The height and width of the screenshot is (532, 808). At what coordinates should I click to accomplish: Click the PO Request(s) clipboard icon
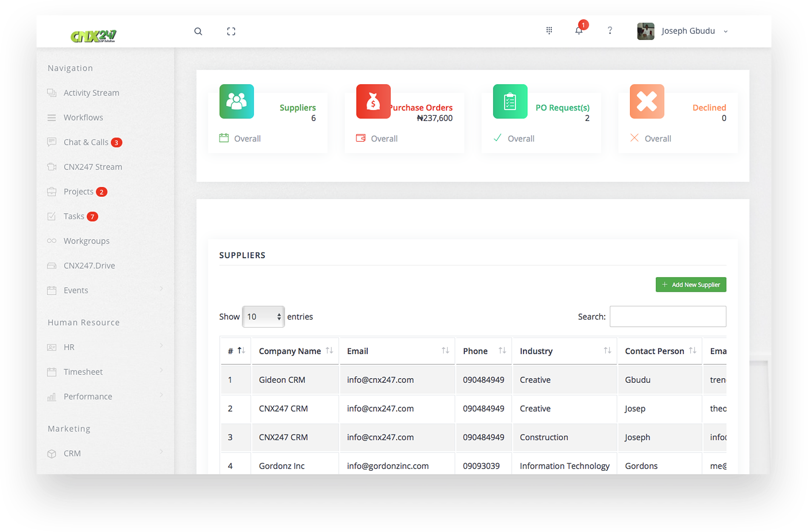pyautogui.click(x=510, y=102)
